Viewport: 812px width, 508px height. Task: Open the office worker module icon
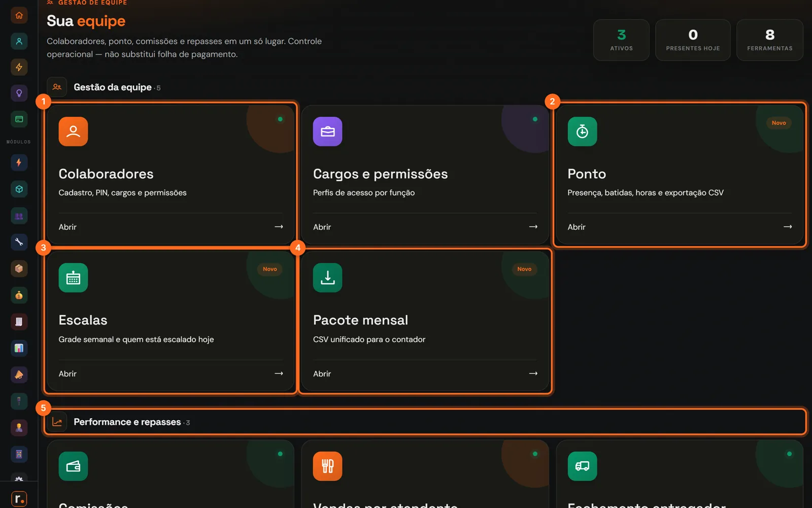coord(19,428)
